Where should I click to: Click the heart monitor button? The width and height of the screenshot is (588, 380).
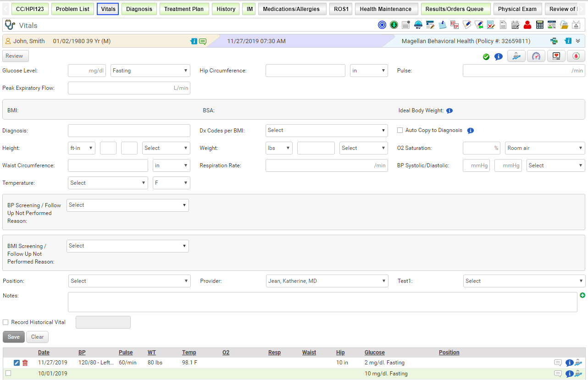[556, 56]
